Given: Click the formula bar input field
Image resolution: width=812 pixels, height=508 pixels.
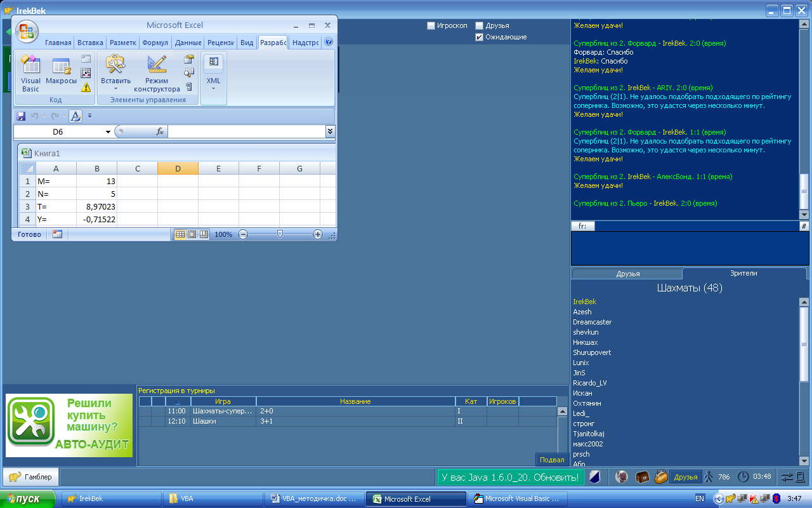Looking at the screenshot, I should (x=247, y=131).
